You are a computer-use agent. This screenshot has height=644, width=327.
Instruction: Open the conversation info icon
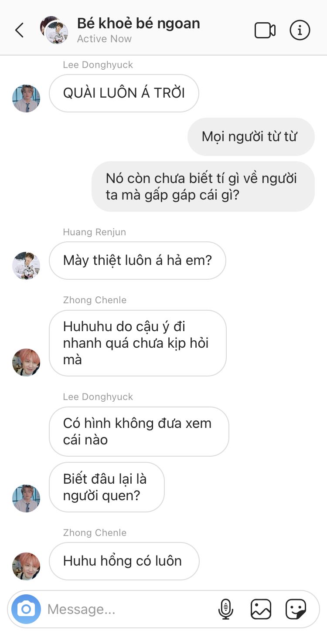[x=300, y=30]
